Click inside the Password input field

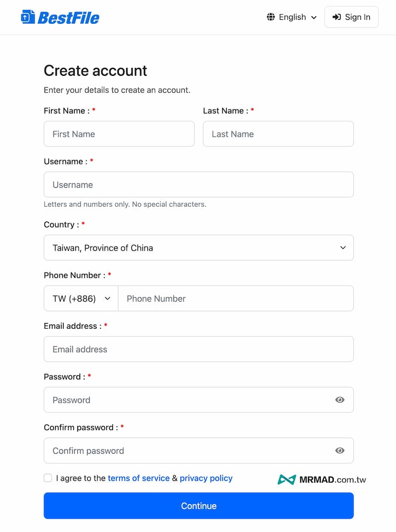coord(188,400)
